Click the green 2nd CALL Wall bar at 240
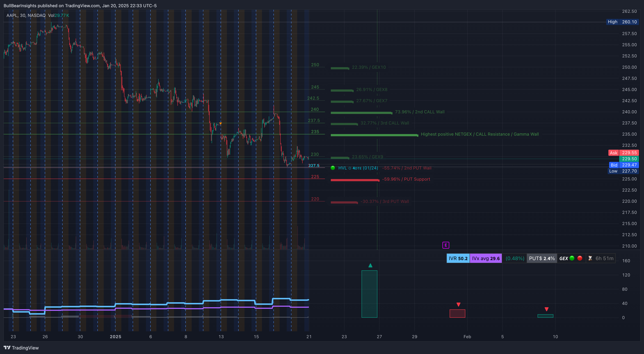This screenshot has height=354, width=644. [x=361, y=113]
